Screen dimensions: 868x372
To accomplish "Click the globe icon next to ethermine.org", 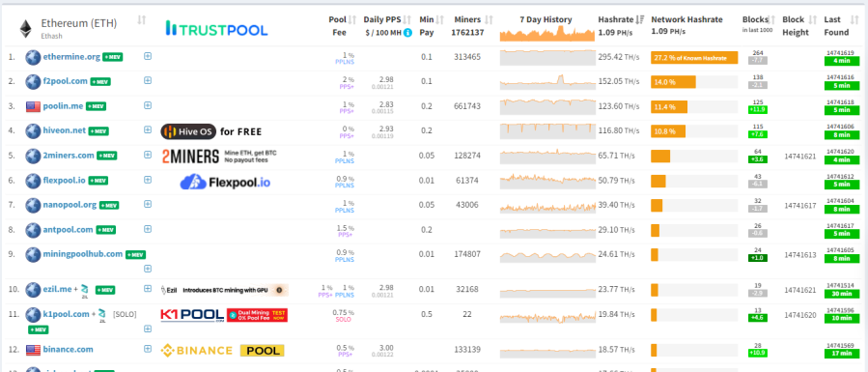I will pos(33,56).
